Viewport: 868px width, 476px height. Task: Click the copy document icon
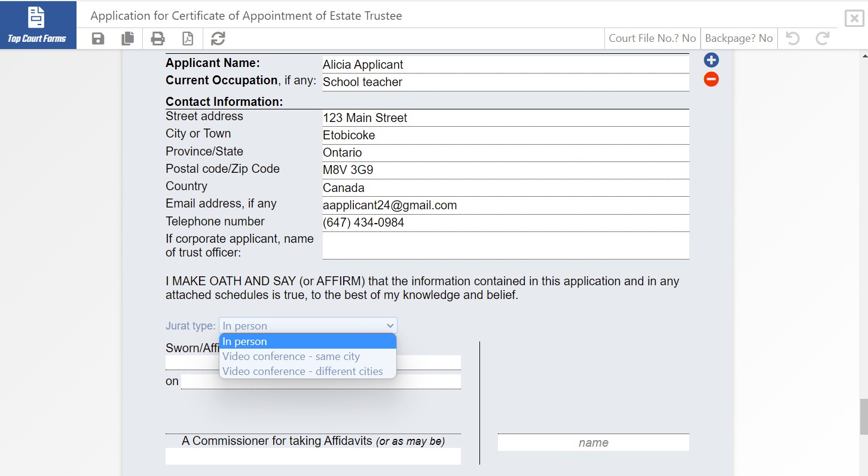click(x=128, y=39)
